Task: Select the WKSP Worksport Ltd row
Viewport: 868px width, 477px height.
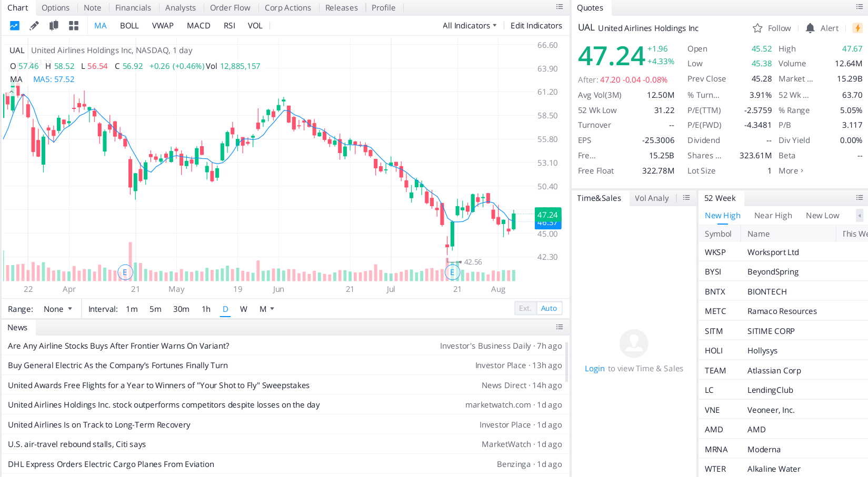Action: [x=783, y=252]
